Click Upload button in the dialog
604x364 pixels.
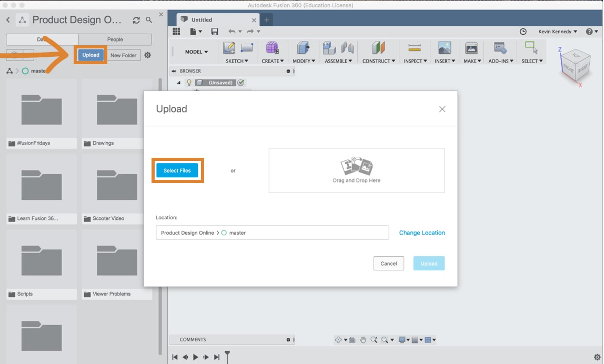tap(429, 264)
